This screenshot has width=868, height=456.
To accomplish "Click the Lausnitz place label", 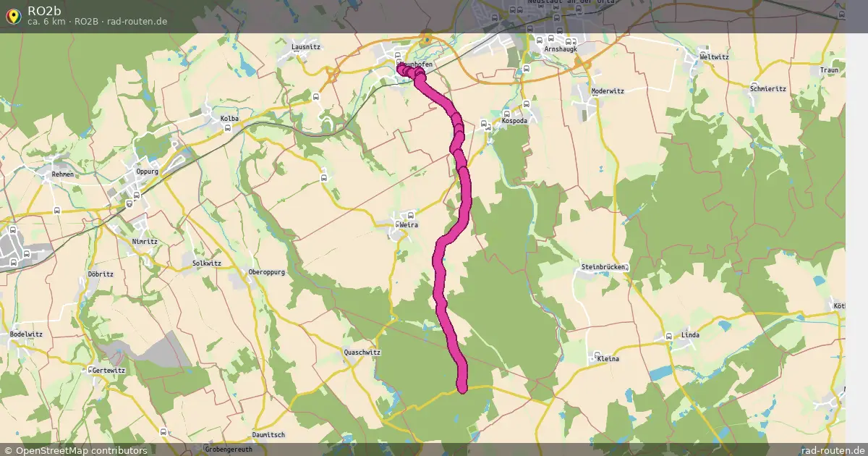I will click(306, 46).
